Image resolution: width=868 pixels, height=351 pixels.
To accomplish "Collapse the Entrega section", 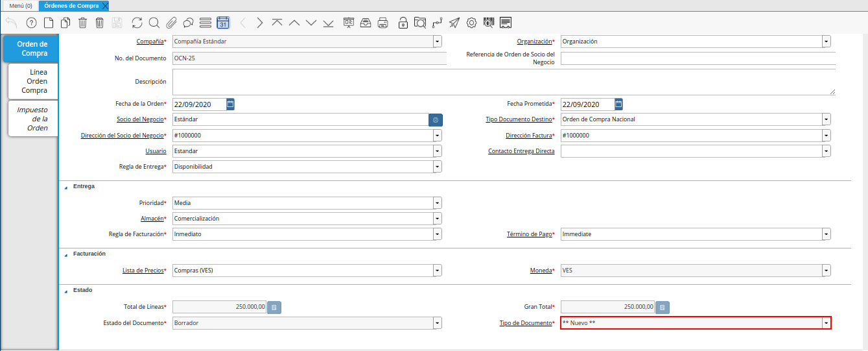I will 65,187.
